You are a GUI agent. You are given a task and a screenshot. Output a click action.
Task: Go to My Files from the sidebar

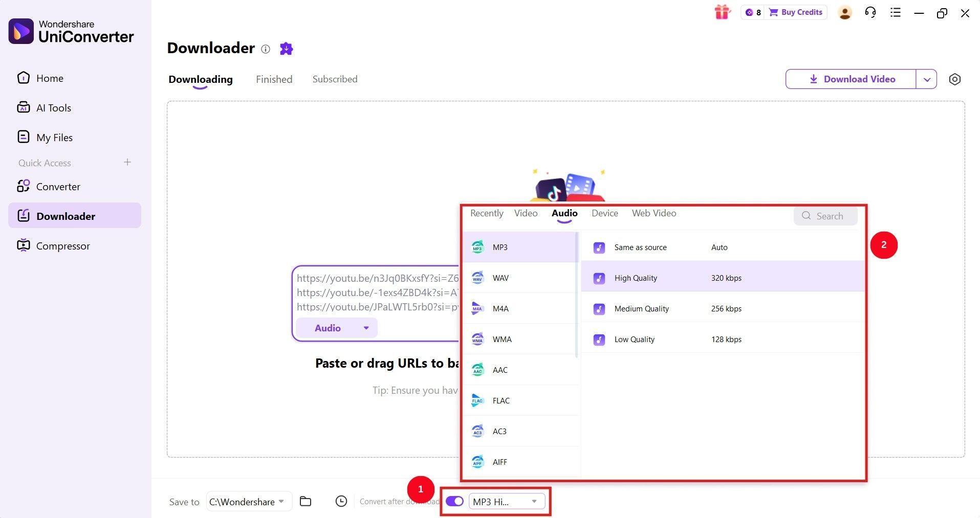(54, 137)
